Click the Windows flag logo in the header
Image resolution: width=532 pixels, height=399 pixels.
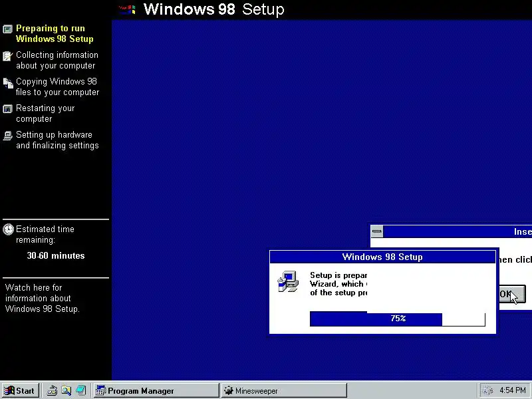[x=128, y=9]
